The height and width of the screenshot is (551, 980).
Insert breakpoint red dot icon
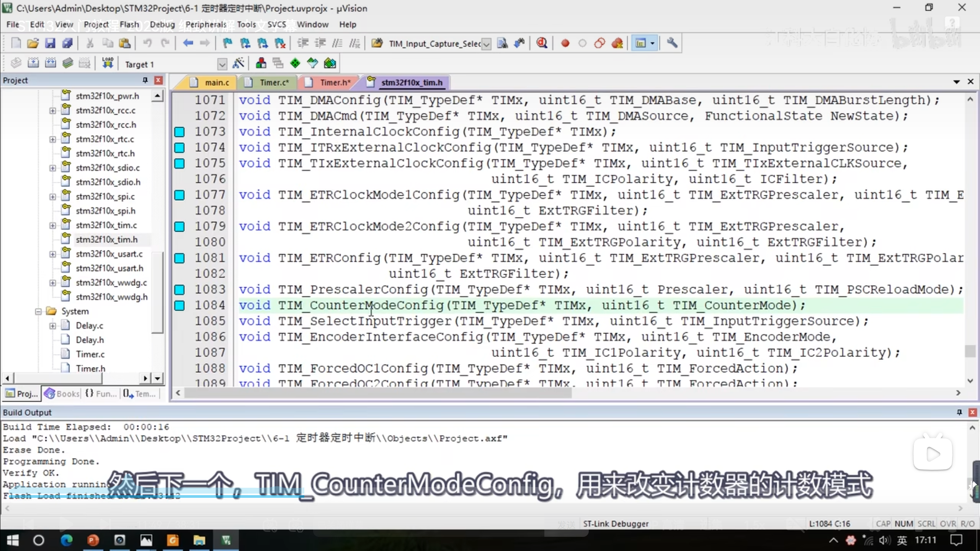[x=565, y=43]
